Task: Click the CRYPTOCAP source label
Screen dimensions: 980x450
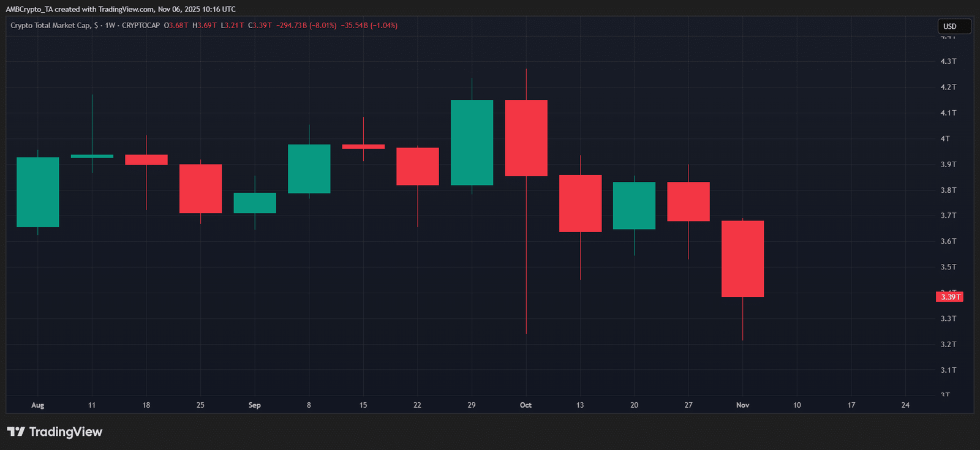Action: 141,26
